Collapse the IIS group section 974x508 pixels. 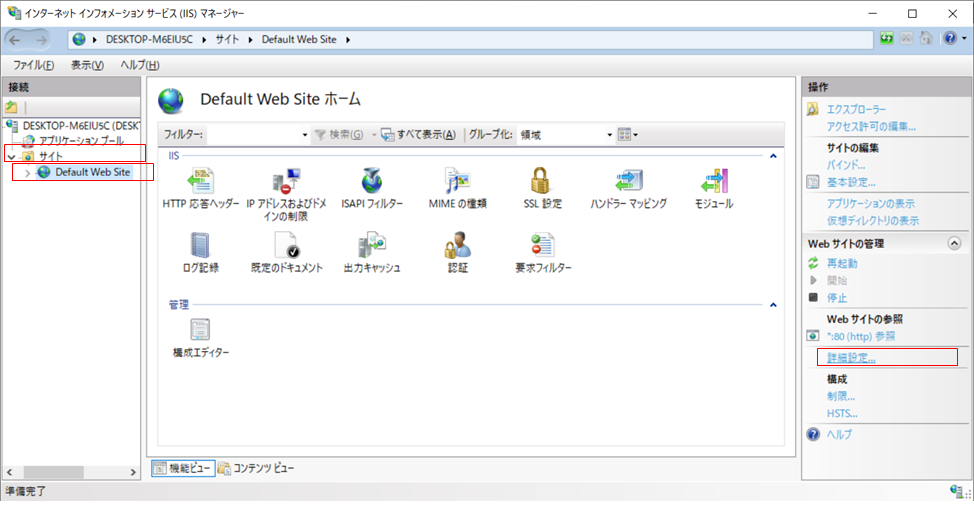(x=773, y=156)
